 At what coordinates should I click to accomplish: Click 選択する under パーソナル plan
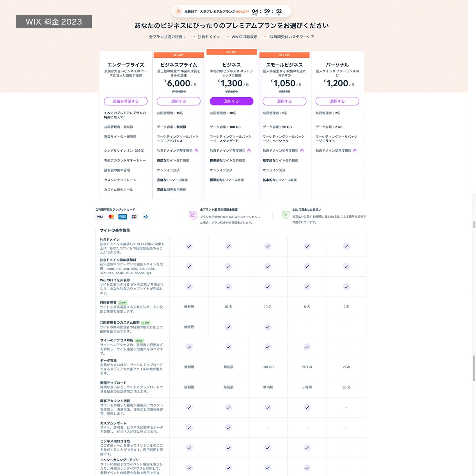pyautogui.click(x=337, y=101)
